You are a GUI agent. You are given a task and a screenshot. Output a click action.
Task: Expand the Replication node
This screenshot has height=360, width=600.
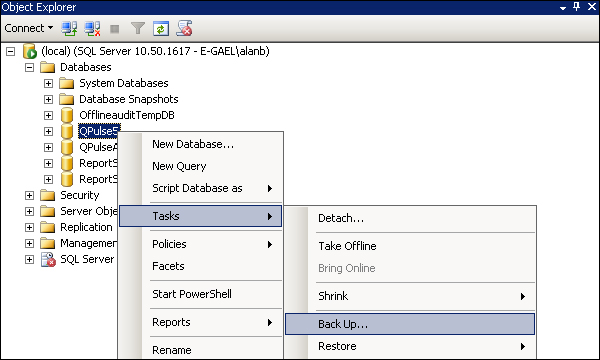(29, 228)
